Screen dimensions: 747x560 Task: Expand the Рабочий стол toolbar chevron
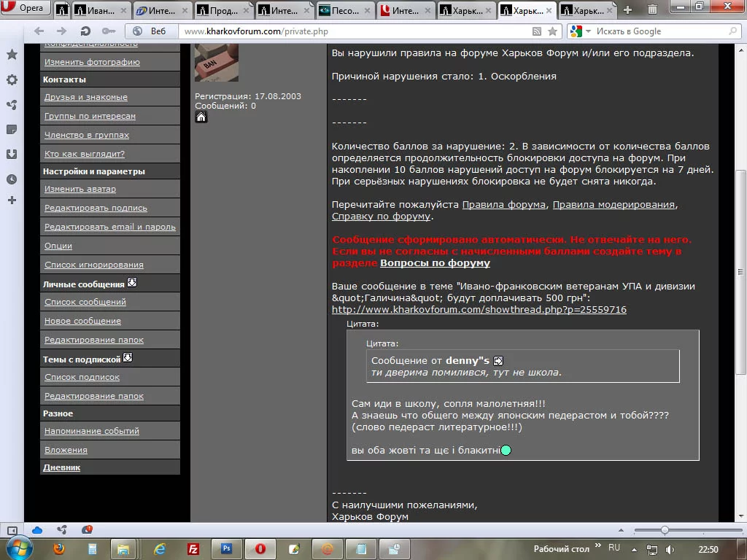click(598, 545)
